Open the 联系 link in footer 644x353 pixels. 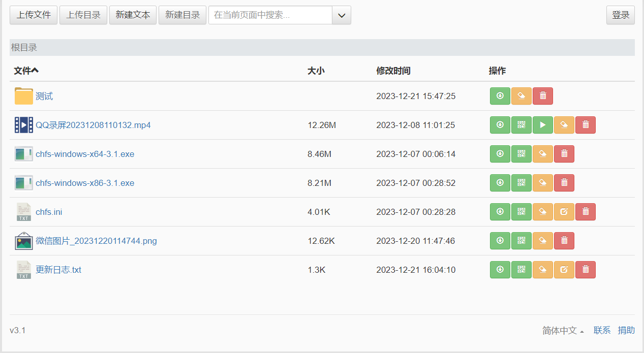(602, 331)
